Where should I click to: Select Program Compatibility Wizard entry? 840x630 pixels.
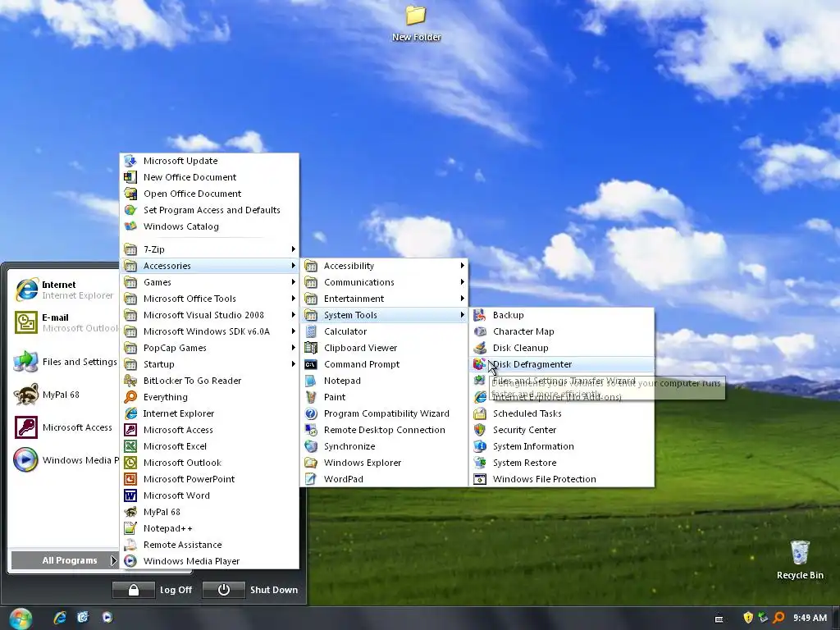[x=384, y=413]
